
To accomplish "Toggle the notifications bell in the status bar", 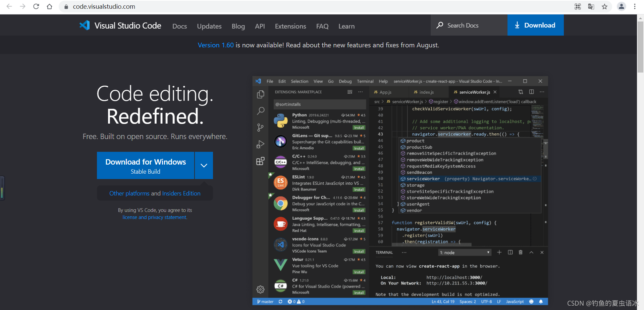I will 541,301.
